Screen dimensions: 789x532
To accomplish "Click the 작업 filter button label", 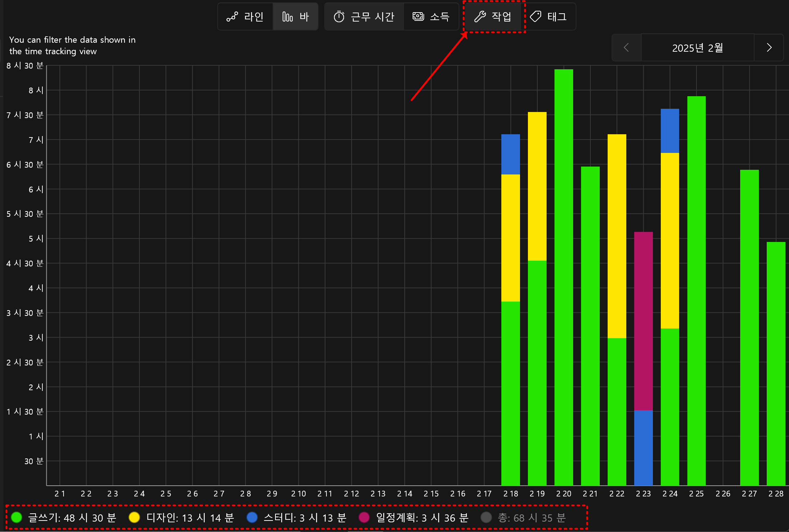I will [501, 17].
